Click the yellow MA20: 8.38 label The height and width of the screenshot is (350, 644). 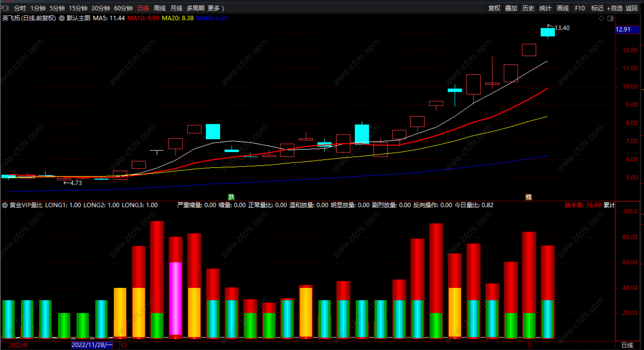tap(177, 18)
